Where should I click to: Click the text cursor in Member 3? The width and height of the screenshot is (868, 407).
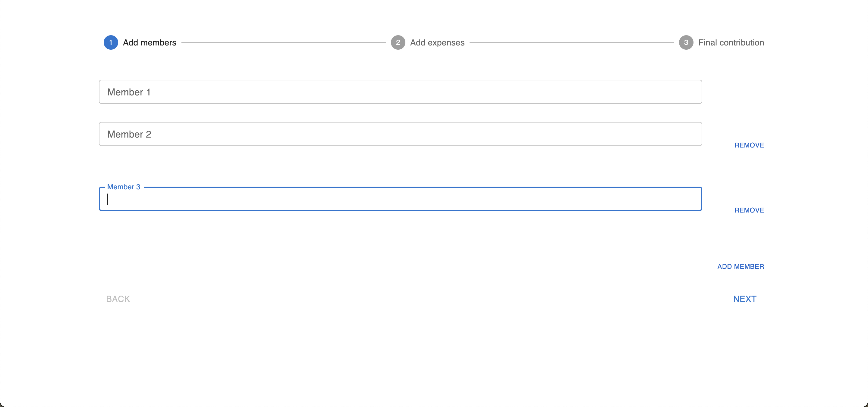(x=108, y=199)
